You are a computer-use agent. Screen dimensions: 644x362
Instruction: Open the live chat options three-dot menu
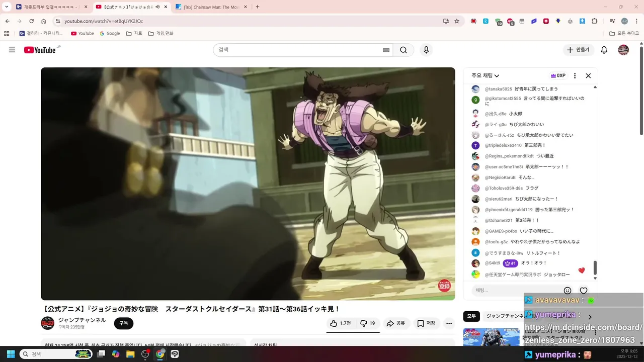(x=575, y=75)
